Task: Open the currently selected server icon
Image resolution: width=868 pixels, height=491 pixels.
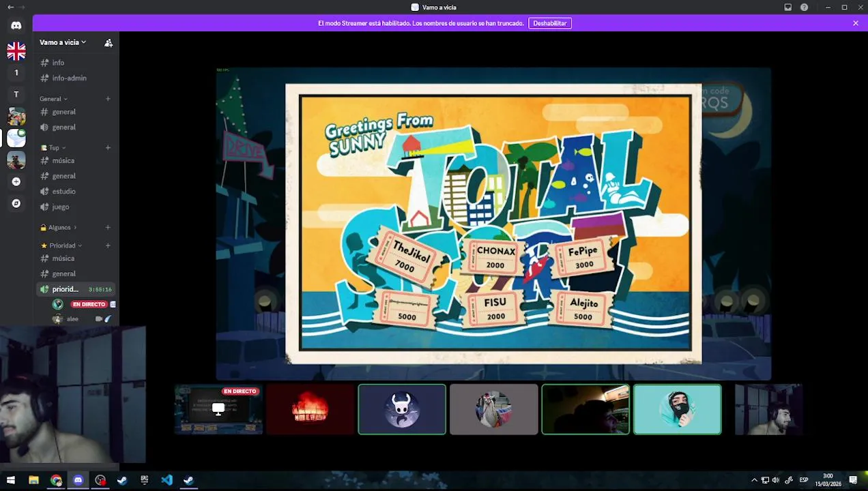Action: (x=16, y=138)
